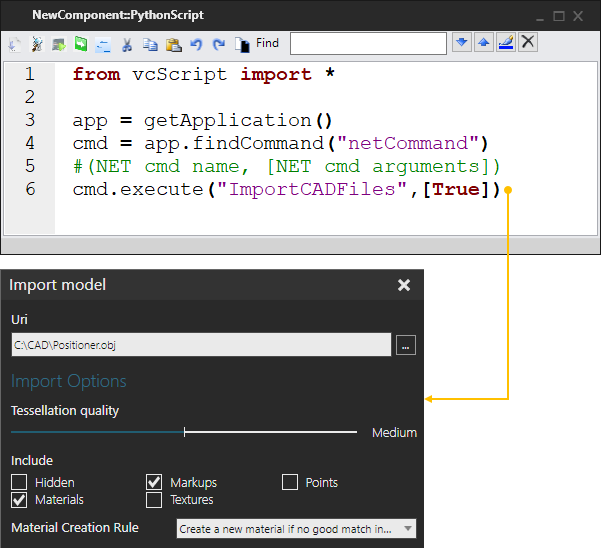Screen dimensions: 601x548
Task: Click the Find next down arrow
Action: 461,42
